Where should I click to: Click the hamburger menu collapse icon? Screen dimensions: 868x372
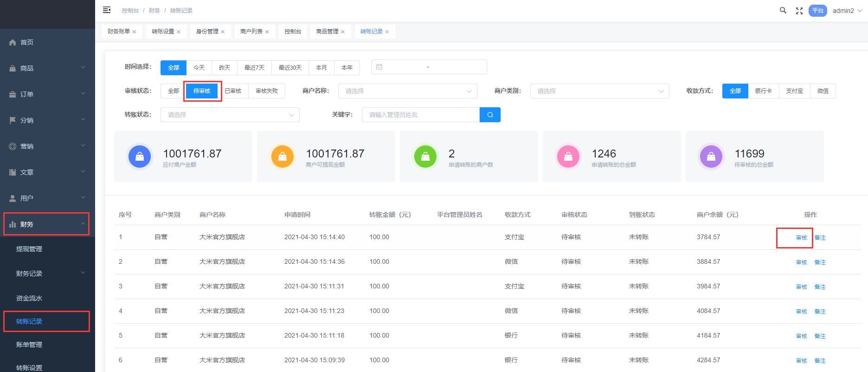pos(107,10)
